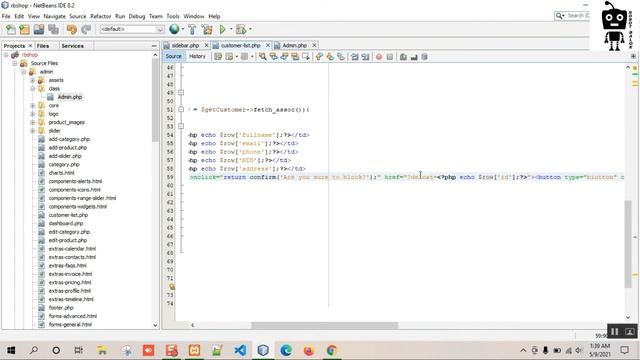Click the lightbulb hint at line 72
Screen dimensions: 640x360
171,287
